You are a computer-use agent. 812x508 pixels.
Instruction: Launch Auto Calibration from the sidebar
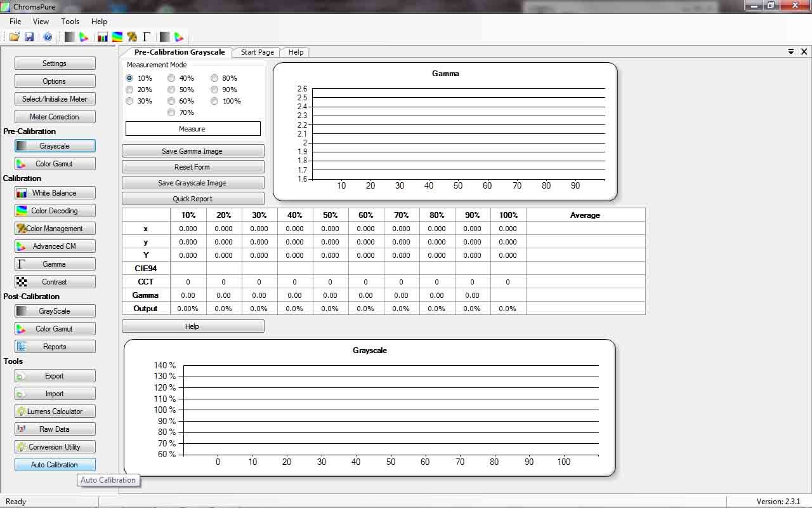click(x=55, y=465)
